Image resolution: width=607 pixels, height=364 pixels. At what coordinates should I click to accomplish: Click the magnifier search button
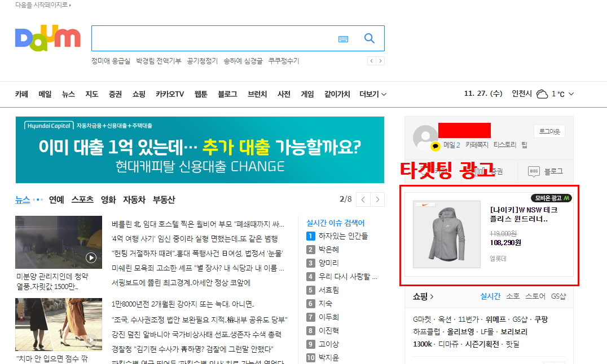(370, 38)
